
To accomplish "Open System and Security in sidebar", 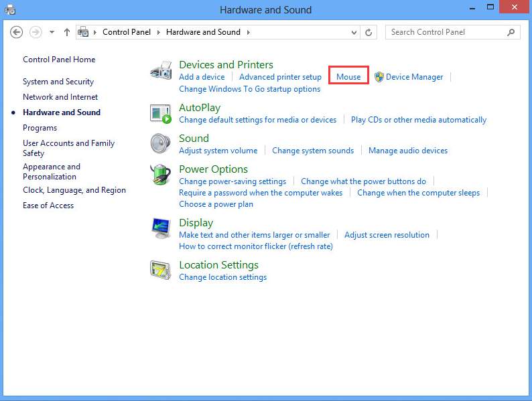I will click(58, 82).
